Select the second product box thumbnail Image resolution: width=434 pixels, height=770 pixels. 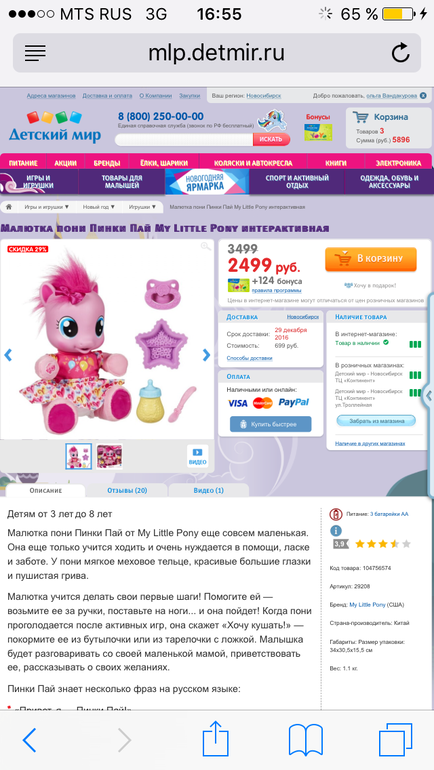109,456
